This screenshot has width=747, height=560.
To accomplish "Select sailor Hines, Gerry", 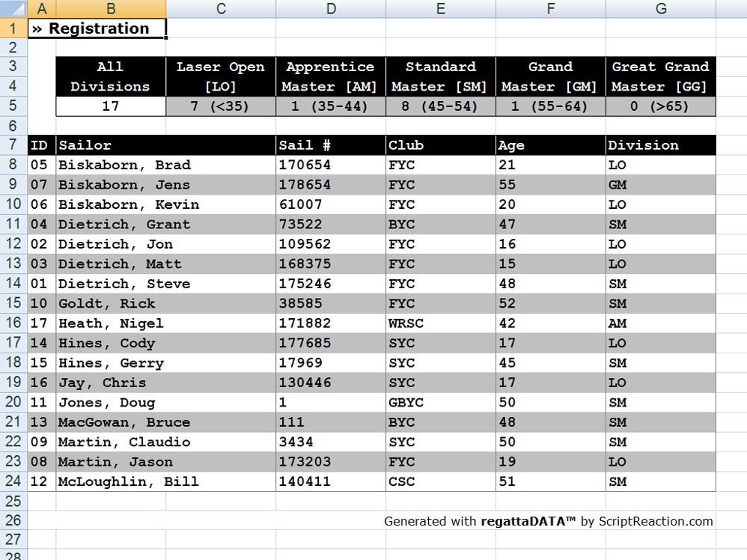I will pos(165,362).
